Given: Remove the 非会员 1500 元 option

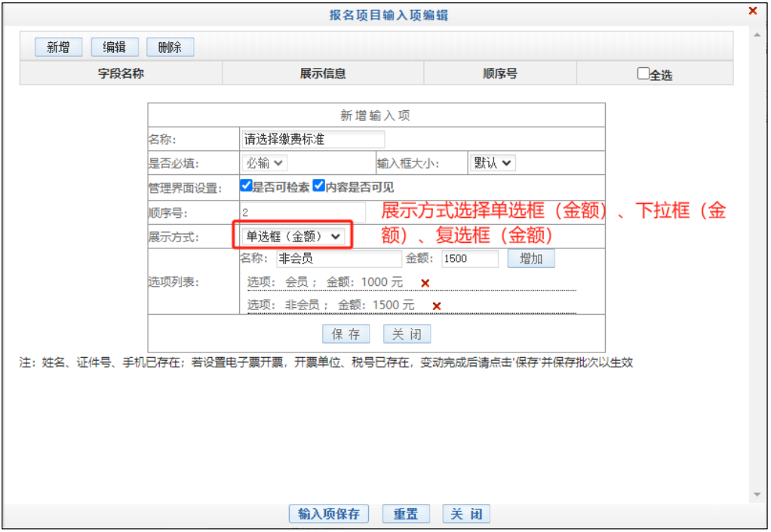Looking at the screenshot, I should (436, 306).
